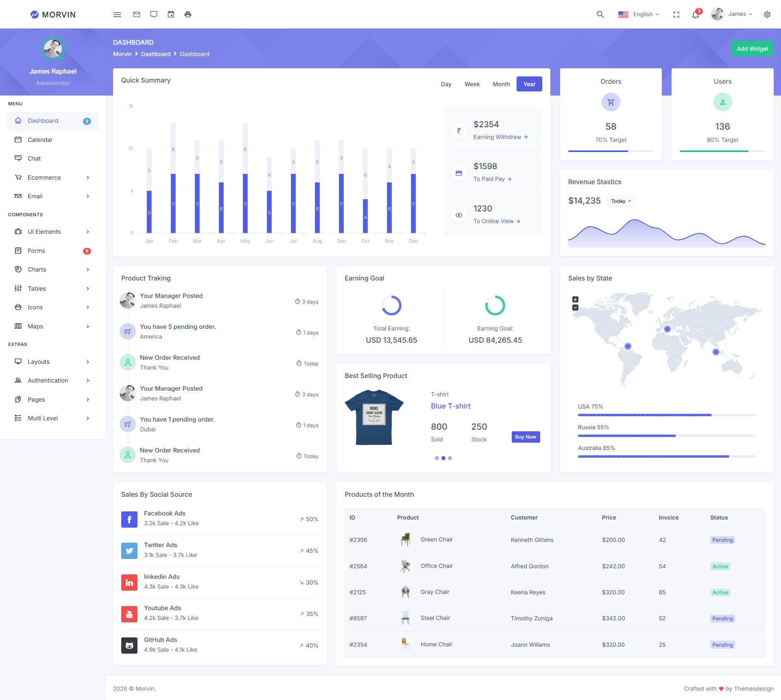Open Dashboard in sidebar menu
781x700 pixels.
click(53, 121)
